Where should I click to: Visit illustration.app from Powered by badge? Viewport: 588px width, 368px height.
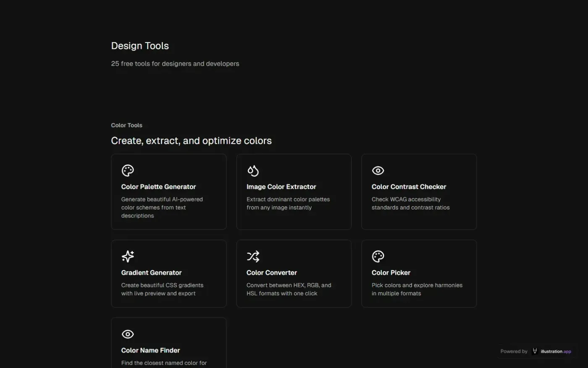(536, 351)
